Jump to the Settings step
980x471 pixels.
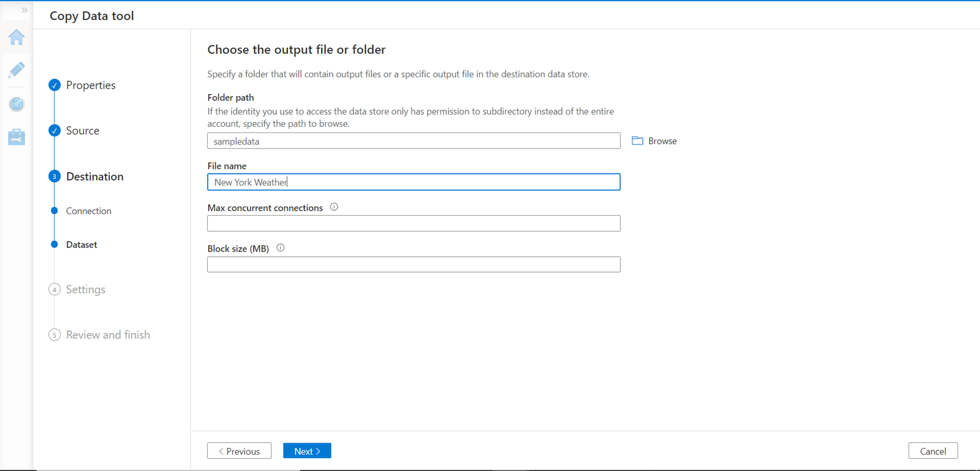tap(85, 290)
